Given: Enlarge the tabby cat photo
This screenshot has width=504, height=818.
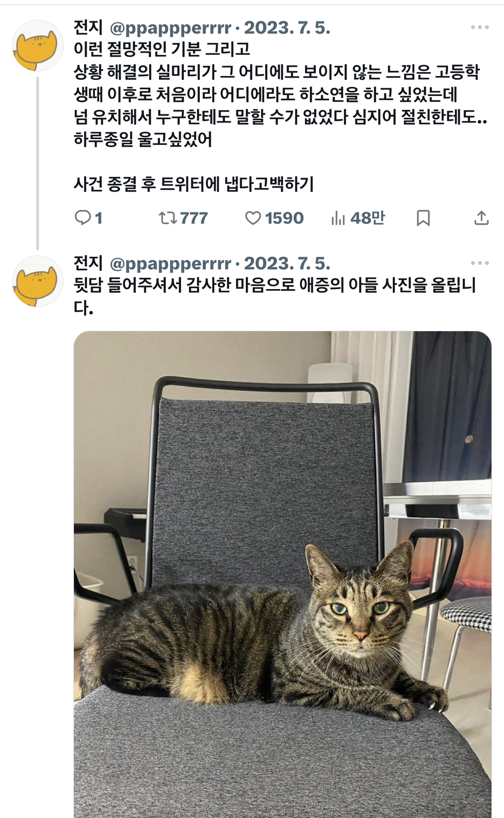Looking at the screenshot, I should tap(283, 574).
